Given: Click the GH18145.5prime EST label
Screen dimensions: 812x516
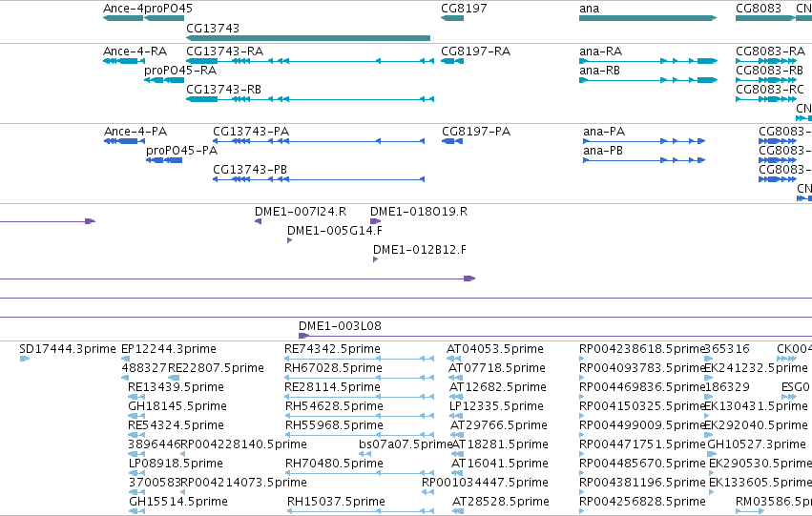Looking at the screenshot, I should [x=177, y=406].
